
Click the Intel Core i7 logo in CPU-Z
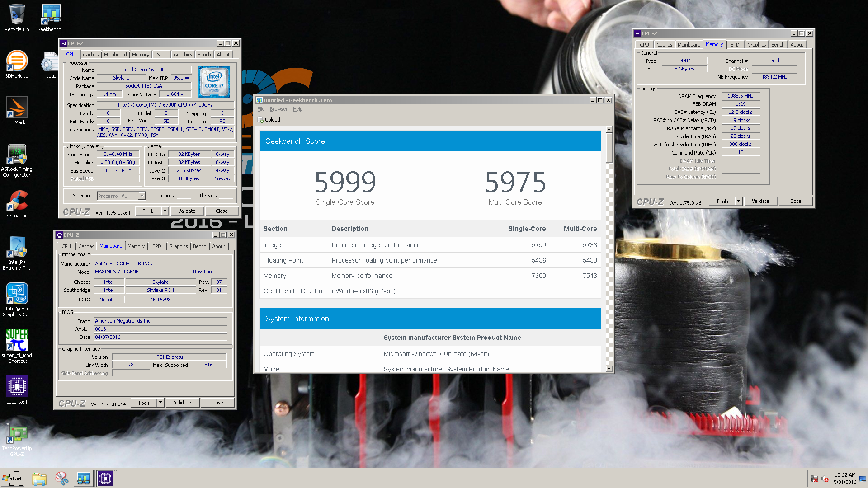pos(214,82)
